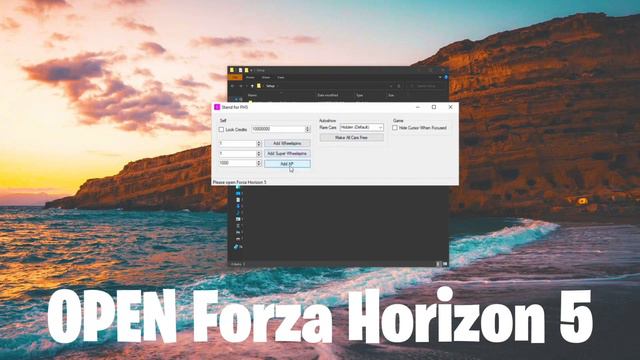Click the Add XP button
The height and width of the screenshot is (360, 640).
[287, 164]
